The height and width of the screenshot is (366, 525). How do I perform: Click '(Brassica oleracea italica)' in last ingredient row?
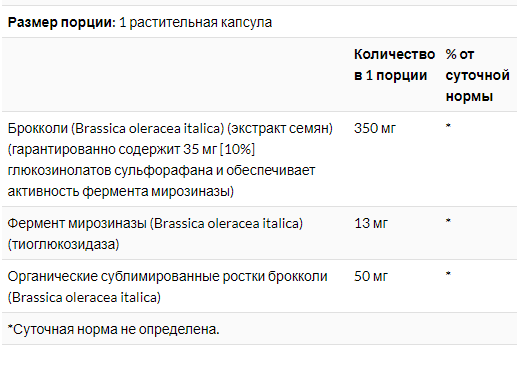(84, 298)
